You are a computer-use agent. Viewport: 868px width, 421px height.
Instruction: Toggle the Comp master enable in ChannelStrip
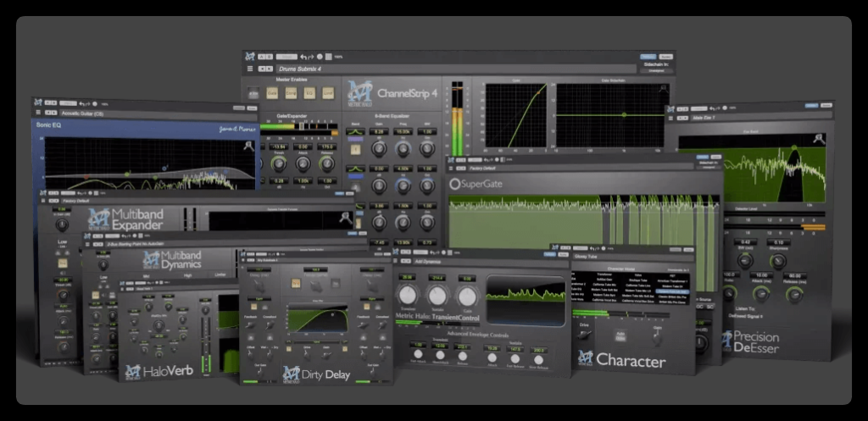coord(291,93)
